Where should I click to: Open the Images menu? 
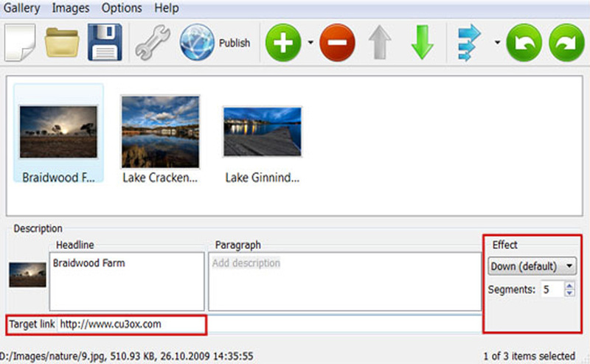pyautogui.click(x=70, y=8)
